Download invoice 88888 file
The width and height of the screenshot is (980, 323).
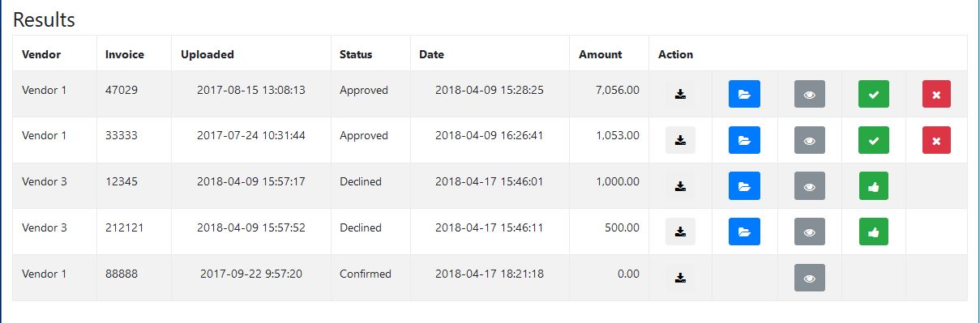coord(680,278)
